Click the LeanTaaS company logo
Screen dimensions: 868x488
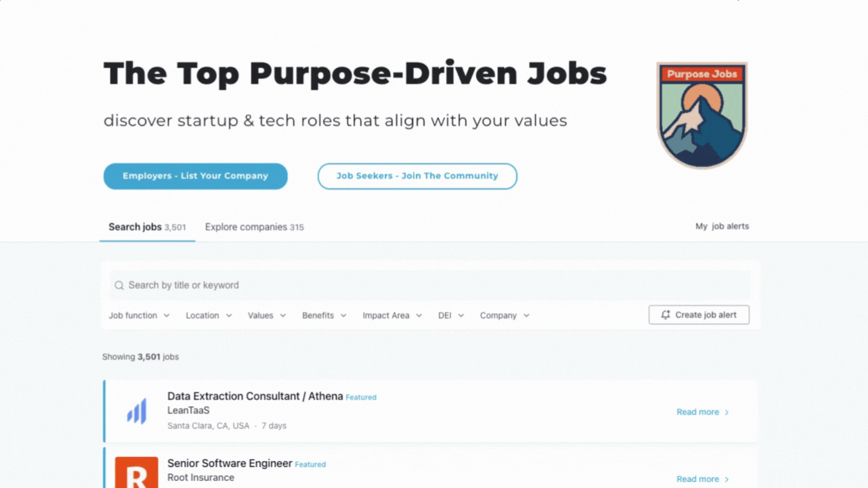tap(137, 411)
